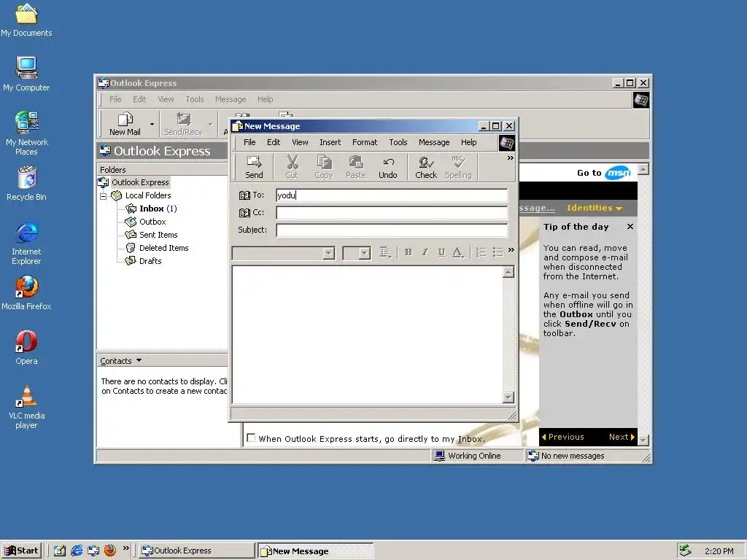Viewport: 747px width, 560px height.
Task: Open font color picker in message toolbar
Action: click(x=458, y=252)
